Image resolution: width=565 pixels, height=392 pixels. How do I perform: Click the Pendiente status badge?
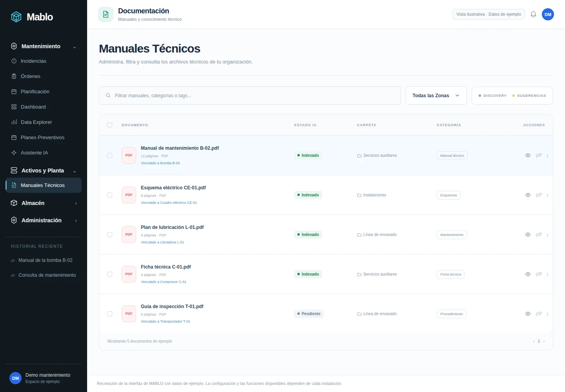(x=309, y=314)
